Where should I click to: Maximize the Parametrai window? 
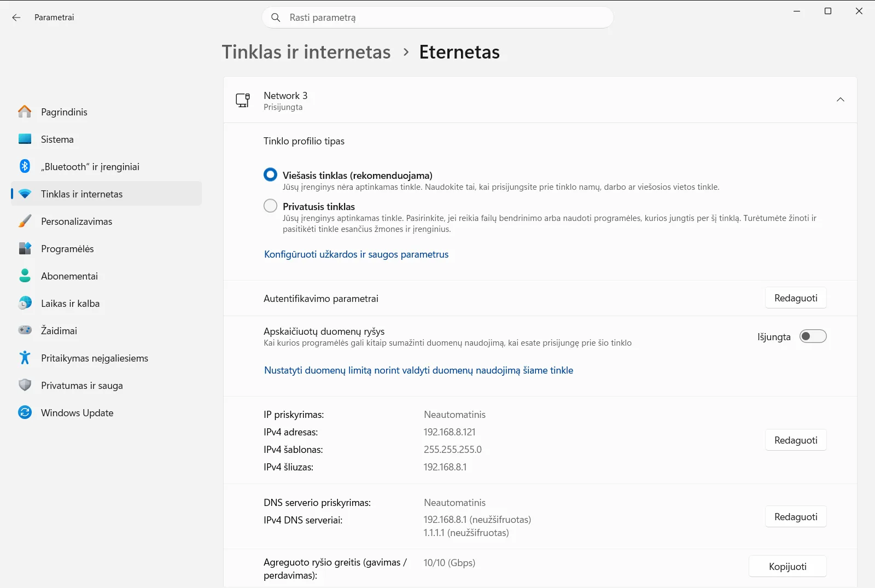point(828,11)
